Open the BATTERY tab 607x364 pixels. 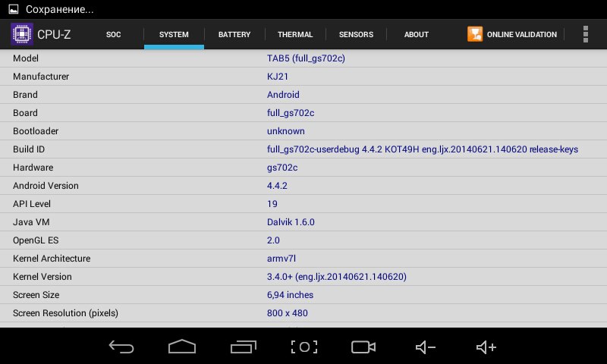point(234,34)
